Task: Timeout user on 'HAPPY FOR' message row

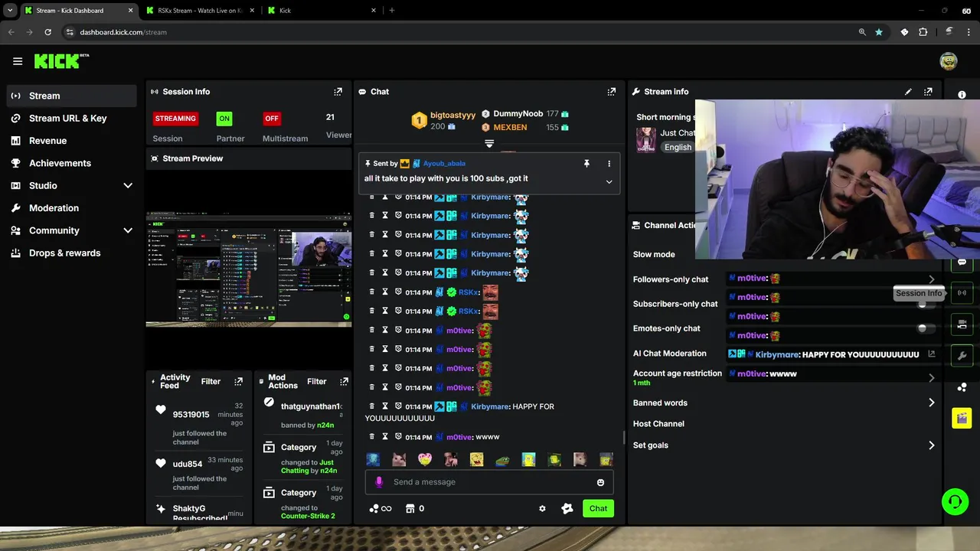Action: click(x=385, y=406)
